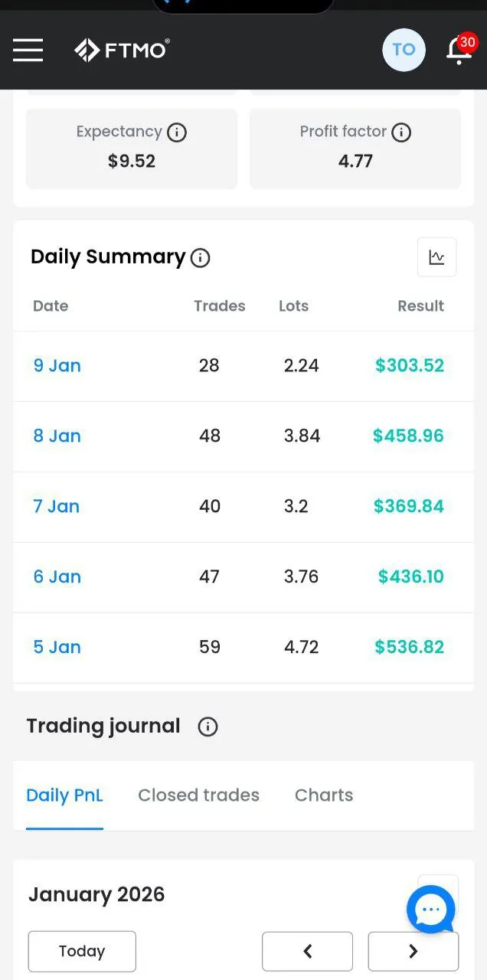
Task: Show Profit factor info icon
Action: [x=401, y=132]
